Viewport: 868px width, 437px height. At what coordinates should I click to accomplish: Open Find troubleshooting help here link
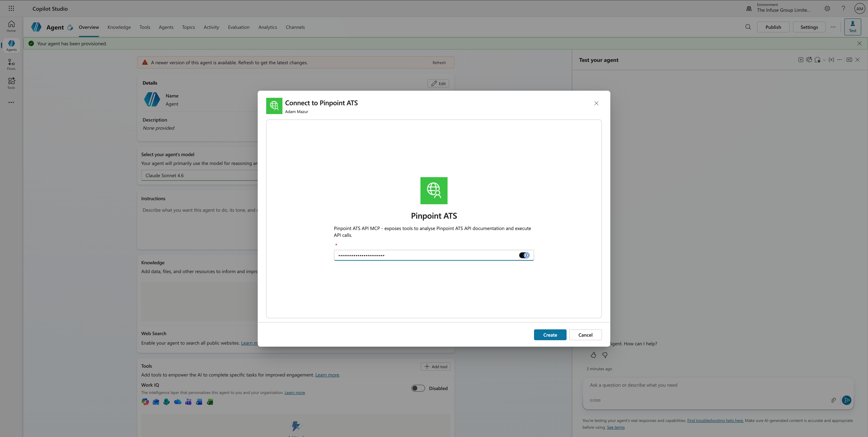(715, 420)
